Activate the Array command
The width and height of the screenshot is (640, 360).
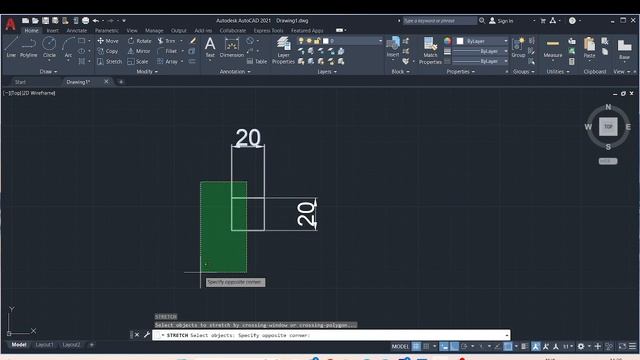click(x=168, y=61)
